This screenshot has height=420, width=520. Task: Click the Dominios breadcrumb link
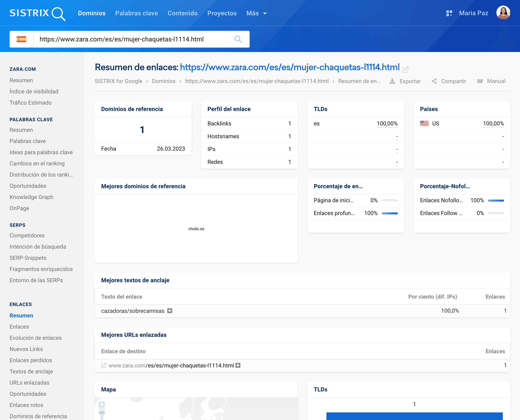coord(164,81)
